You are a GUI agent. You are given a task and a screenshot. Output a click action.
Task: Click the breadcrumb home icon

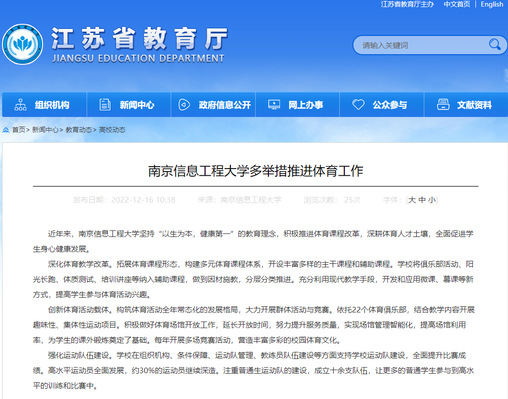pyautogui.click(x=6, y=130)
